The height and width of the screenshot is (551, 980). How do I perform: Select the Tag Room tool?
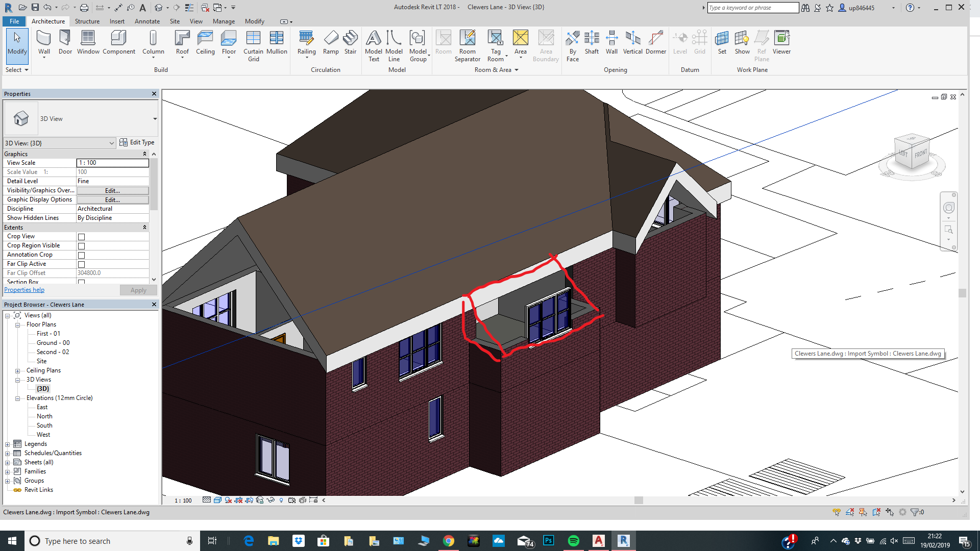point(496,43)
